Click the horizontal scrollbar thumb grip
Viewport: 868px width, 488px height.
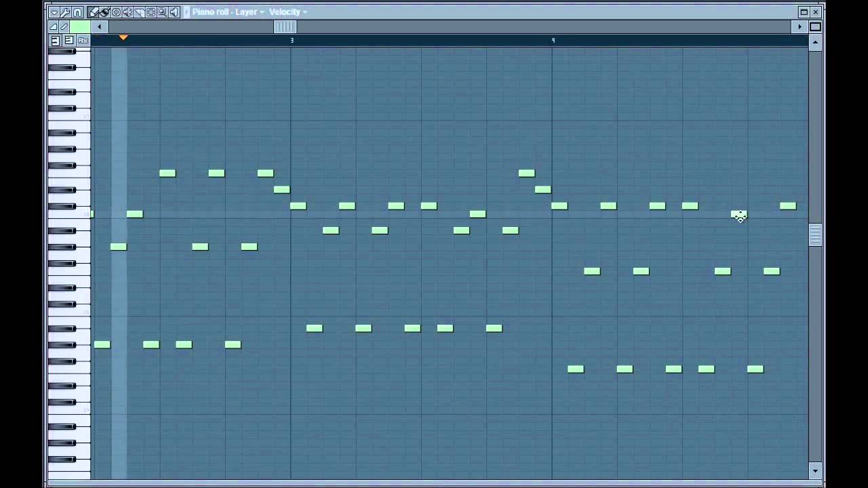click(285, 27)
